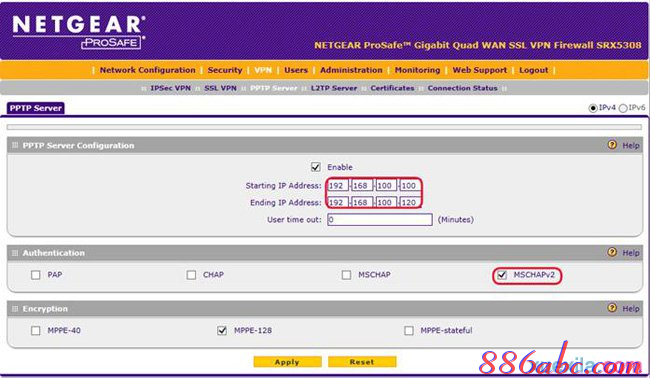Enable MPPE-stateful encryption
The image size is (650, 378).
point(409,330)
